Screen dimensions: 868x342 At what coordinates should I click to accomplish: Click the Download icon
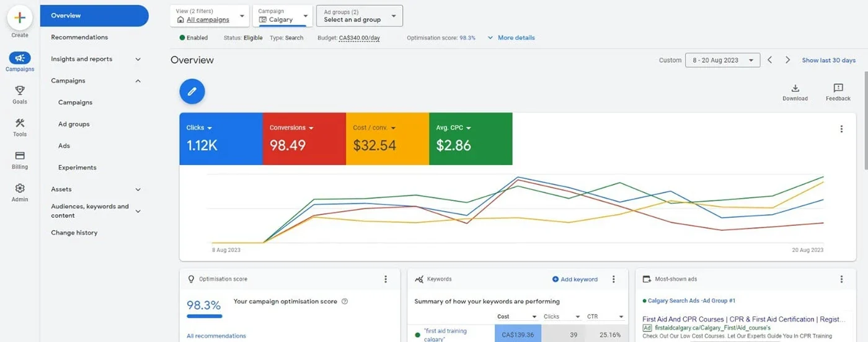click(x=795, y=88)
